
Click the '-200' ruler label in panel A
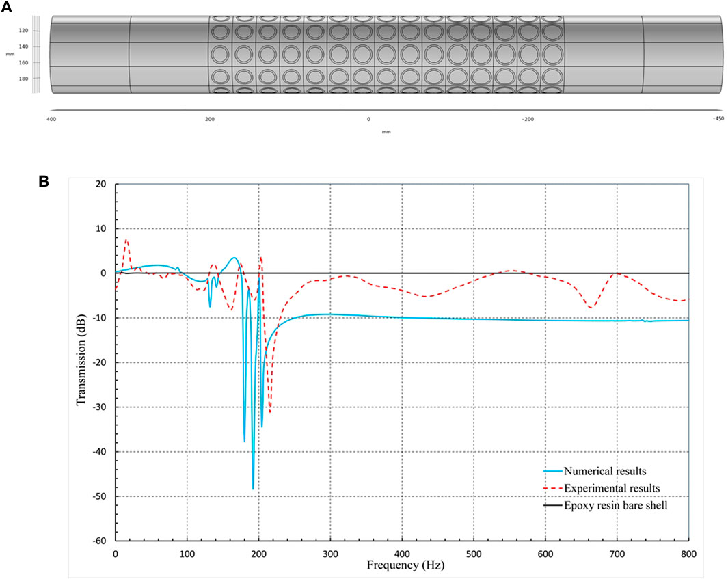[x=528, y=120]
